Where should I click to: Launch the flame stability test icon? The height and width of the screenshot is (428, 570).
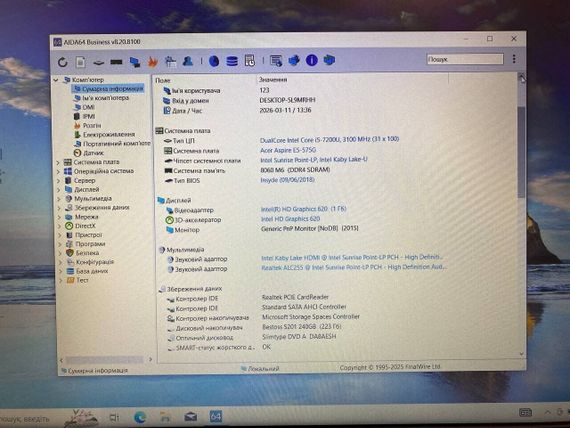click(153, 62)
